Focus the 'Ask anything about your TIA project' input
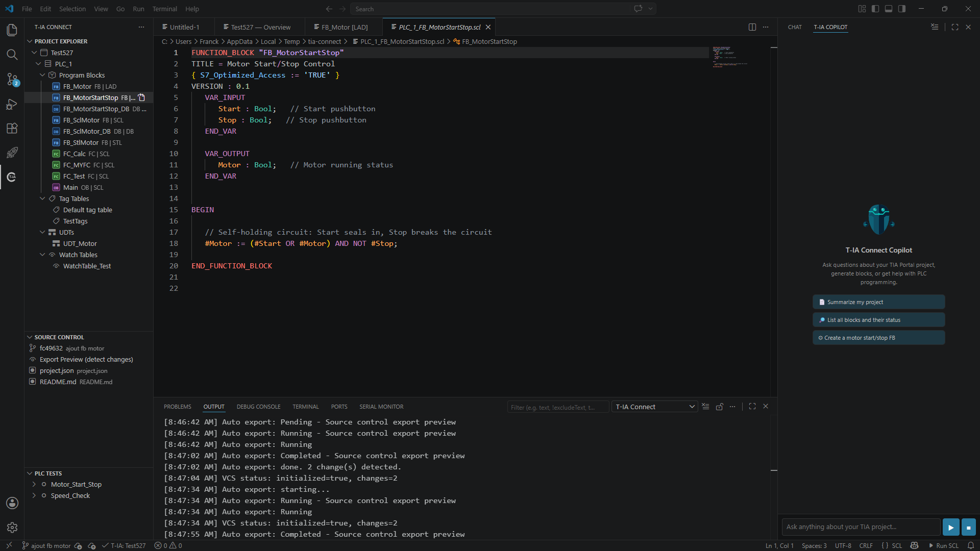This screenshot has width=980, height=551. (x=861, y=527)
